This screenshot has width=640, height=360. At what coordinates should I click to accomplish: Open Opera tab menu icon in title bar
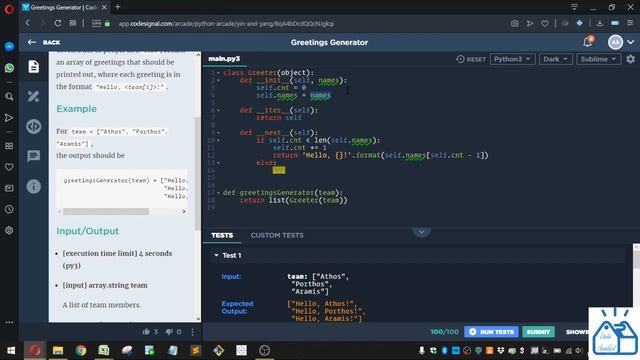574,7
